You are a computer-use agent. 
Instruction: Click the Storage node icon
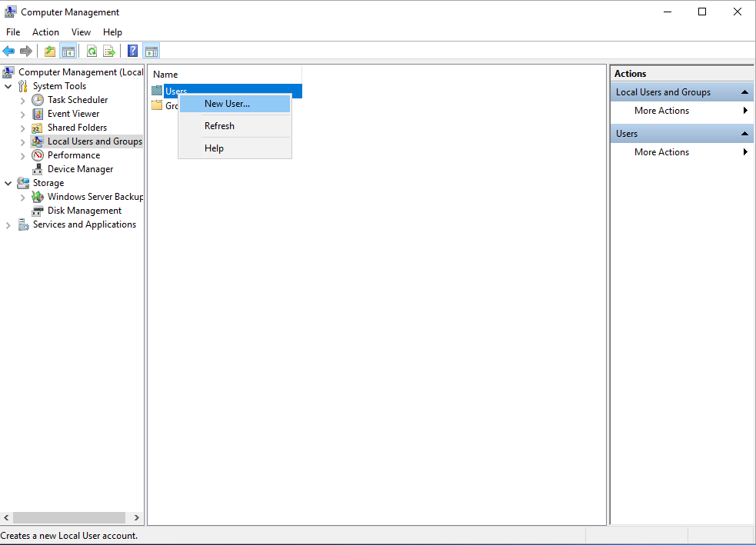point(22,183)
